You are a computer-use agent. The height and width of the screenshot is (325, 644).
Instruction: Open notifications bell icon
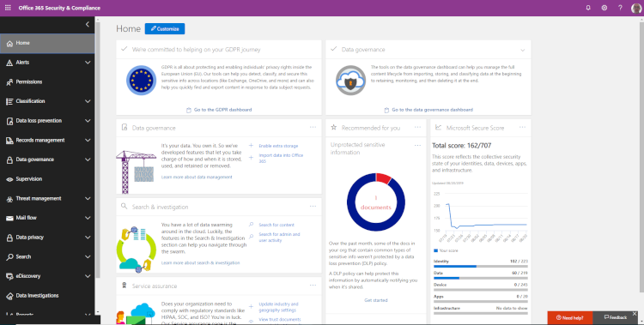click(x=588, y=8)
